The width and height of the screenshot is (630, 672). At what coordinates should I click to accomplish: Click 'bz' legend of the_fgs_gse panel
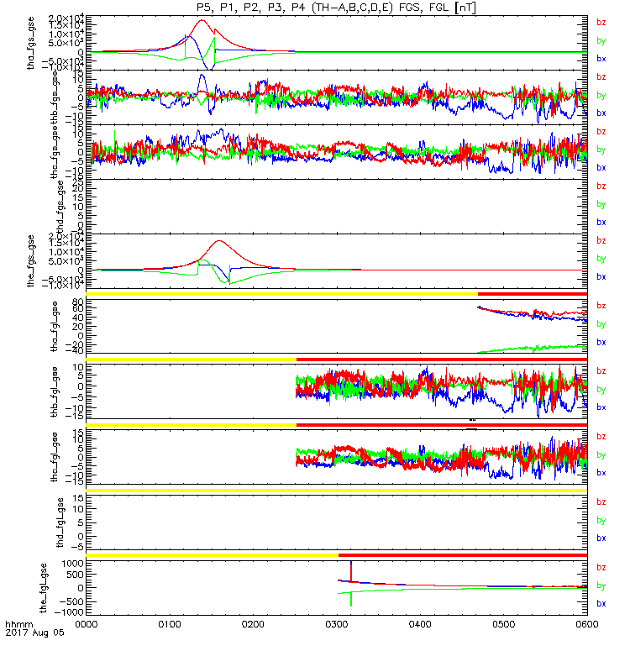601,241
